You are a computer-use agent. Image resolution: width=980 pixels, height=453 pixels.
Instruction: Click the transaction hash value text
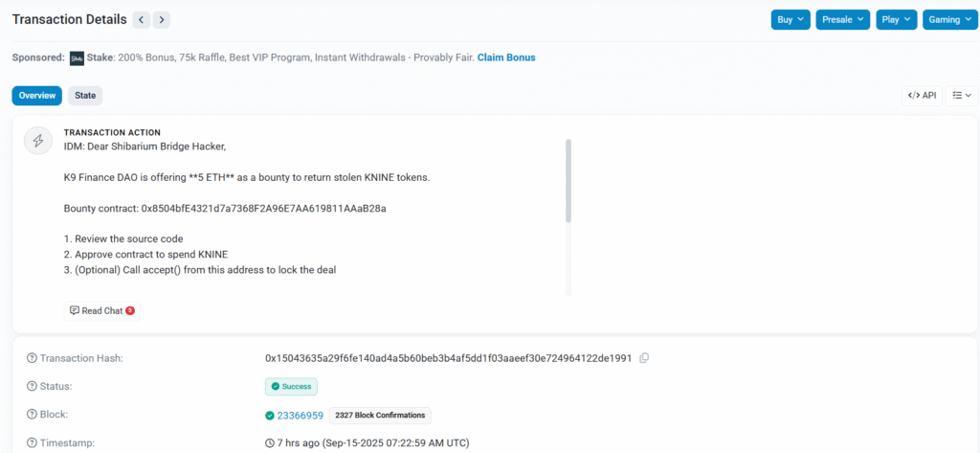[449, 358]
